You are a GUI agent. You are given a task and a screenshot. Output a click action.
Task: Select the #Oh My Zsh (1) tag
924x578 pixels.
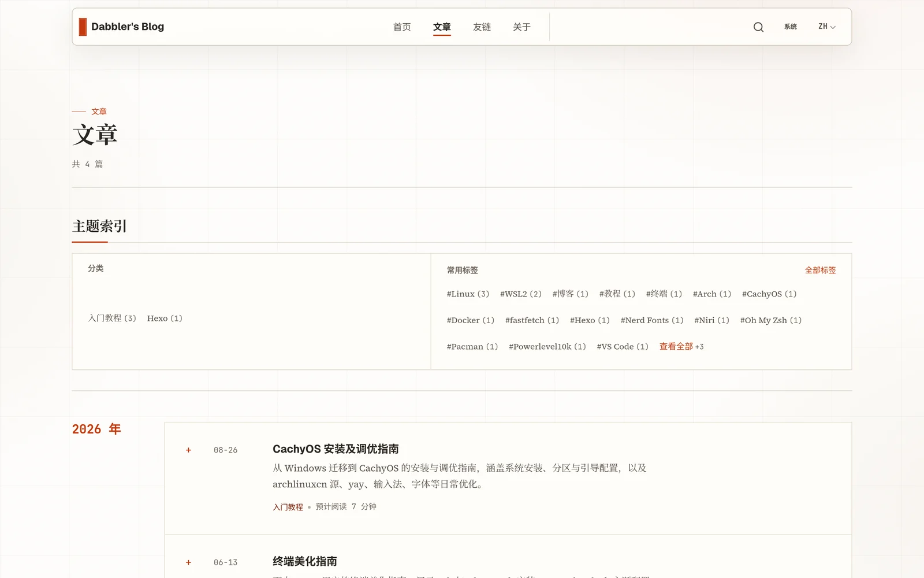pos(771,320)
